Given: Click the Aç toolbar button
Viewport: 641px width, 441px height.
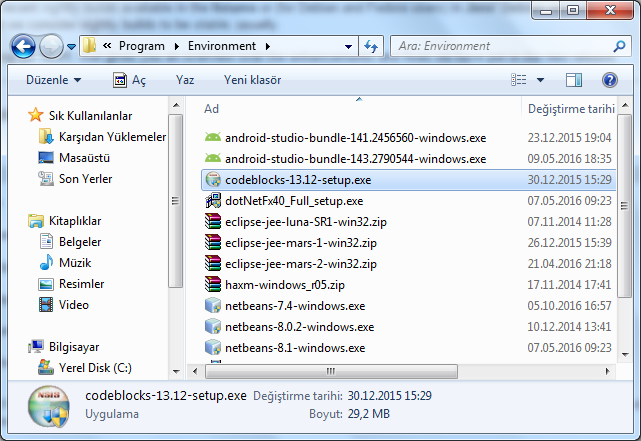Looking at the screenshot, I should 129,80.
